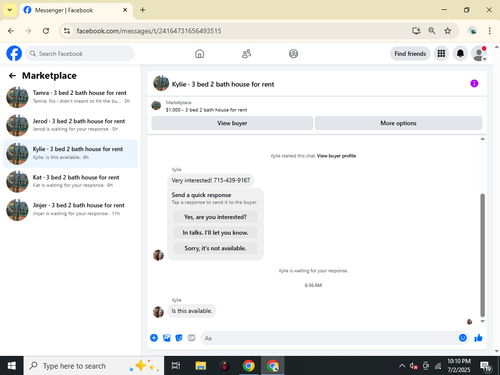Click the Find friends button
500x375 pixels.
click(x=410, y=54)
